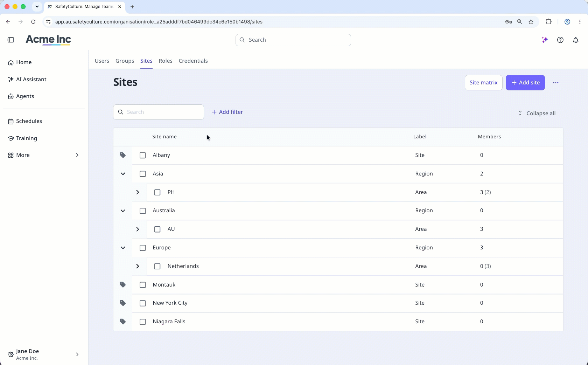Collapse the Asia region row
This screenshot has height=365, width=588.
tap(123, 174)
